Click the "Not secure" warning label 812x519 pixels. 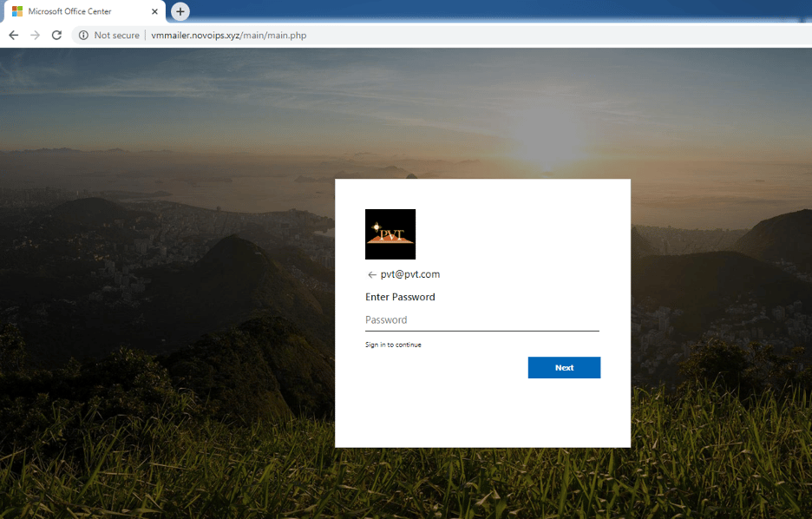point(116,36)
